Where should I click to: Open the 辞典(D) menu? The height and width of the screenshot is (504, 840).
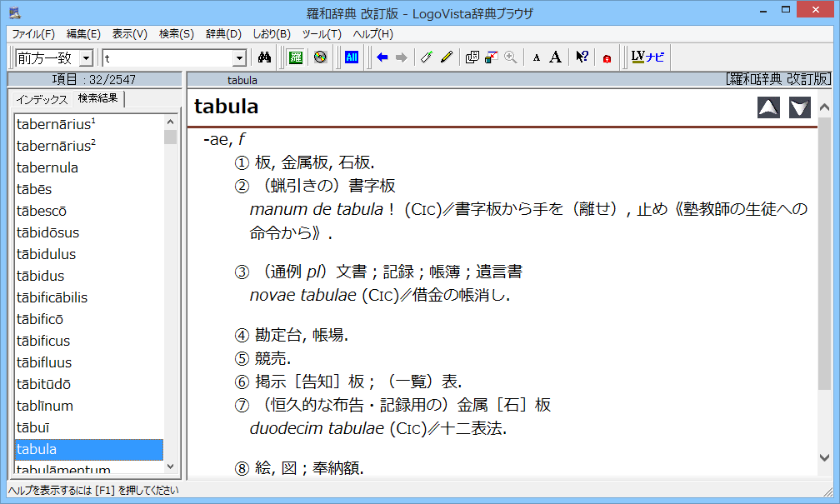coord(223,34)
